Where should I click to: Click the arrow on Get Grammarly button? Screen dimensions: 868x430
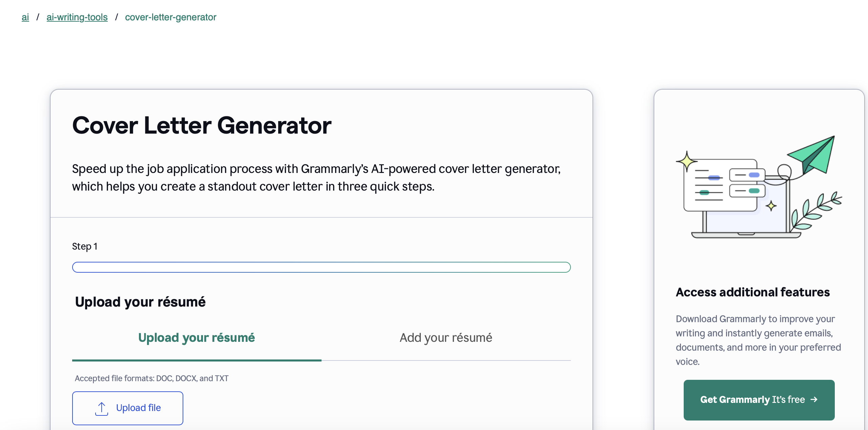tap(814, 400)
